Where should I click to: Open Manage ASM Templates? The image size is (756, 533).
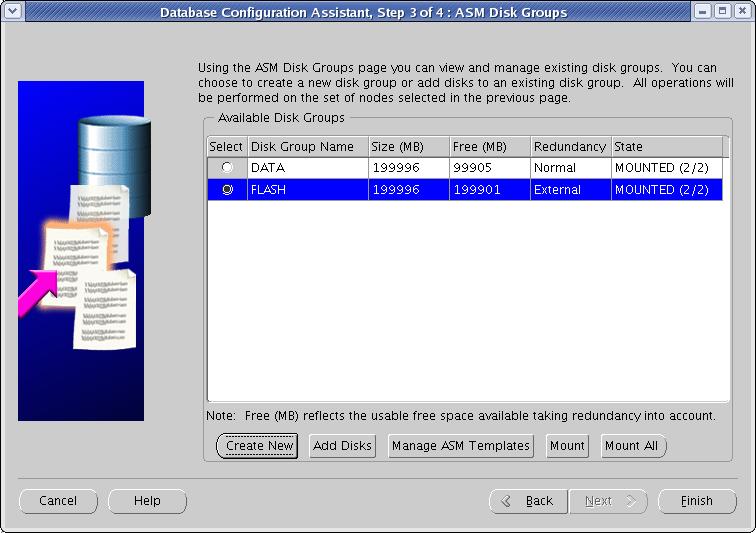pyautogui.click(x=460, y=446)
